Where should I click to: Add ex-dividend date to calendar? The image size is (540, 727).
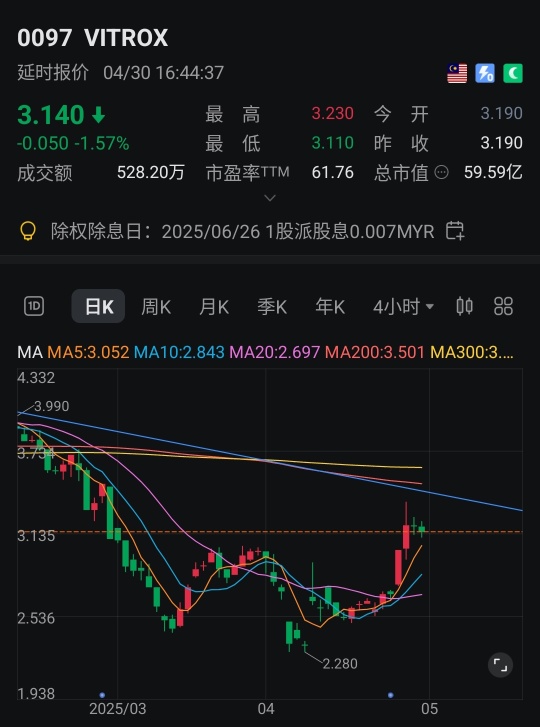coord(455,231)
